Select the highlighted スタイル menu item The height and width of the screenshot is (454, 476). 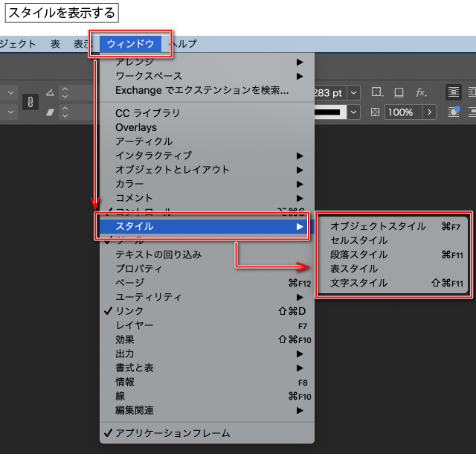(x=207, y=226)
